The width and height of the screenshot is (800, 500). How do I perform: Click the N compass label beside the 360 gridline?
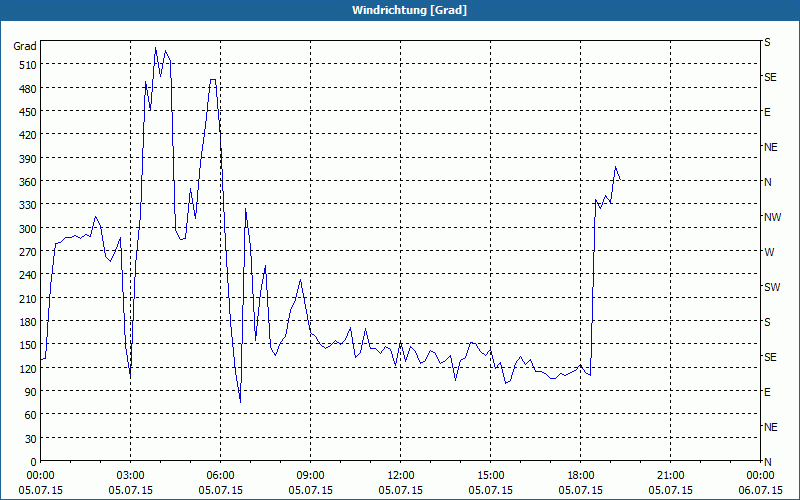(768, 182)
